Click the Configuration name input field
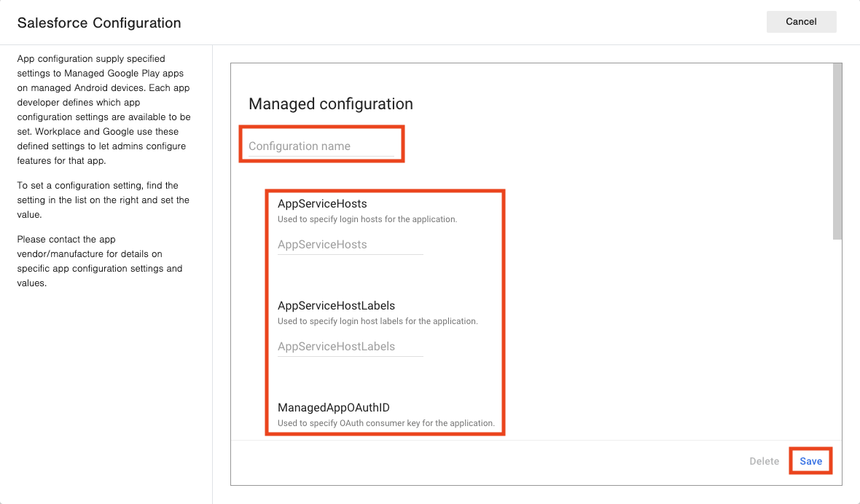 point(321,144)
